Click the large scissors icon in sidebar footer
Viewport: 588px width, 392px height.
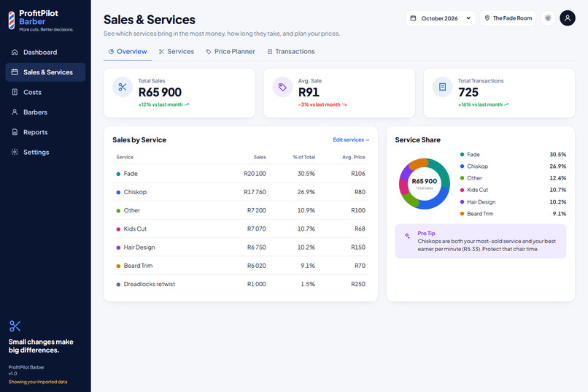pyautogui.click(x=15, y=326)
